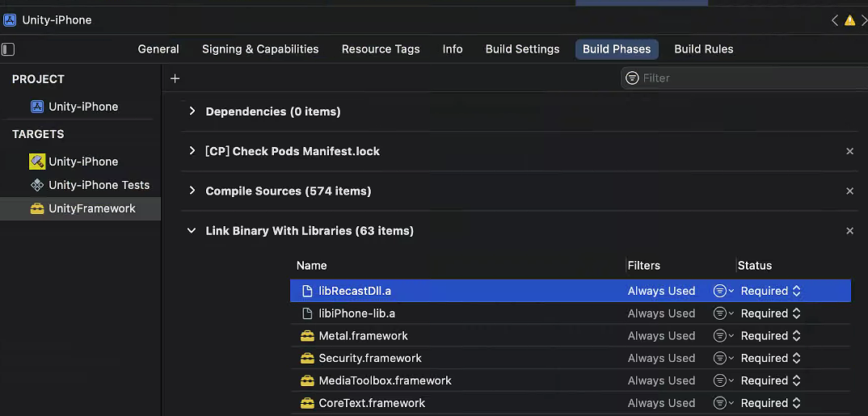The width and height of the screenshot is (868, 416).
Task: Click Always Used text for Metal.framework
Action: click(x=662, y=336)
